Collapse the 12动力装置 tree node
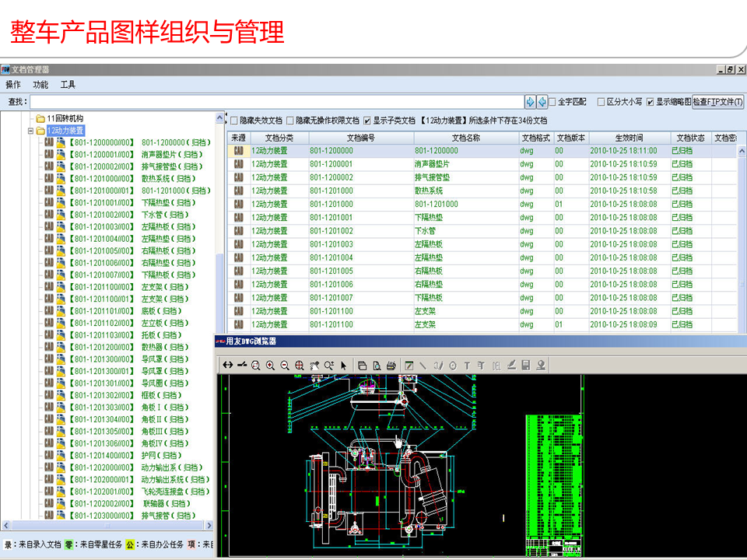747x560 pixels. [x=30, y=131]
